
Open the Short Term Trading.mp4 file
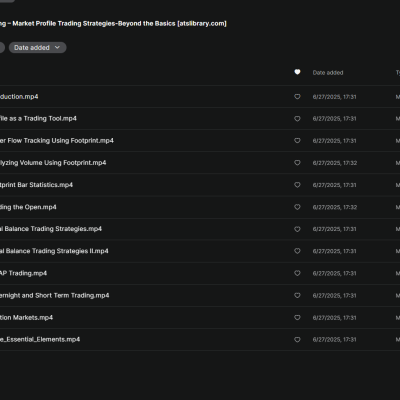(54, 295)
